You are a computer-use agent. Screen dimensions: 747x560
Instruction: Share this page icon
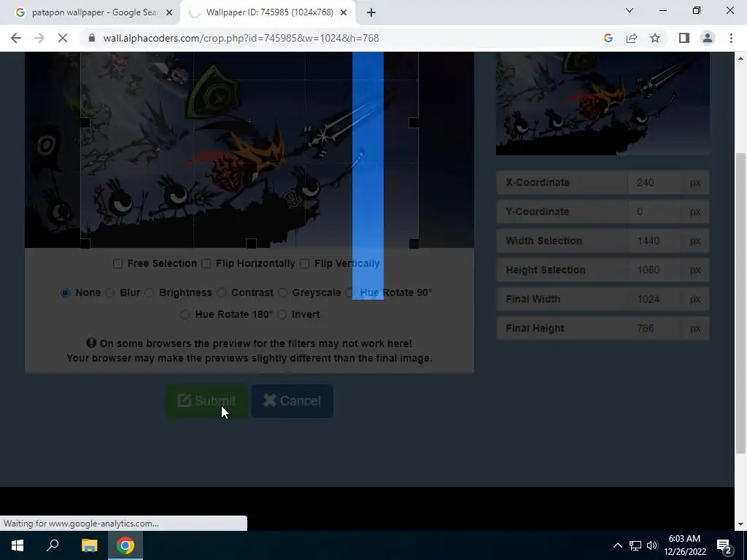click(x=632, y=38)
